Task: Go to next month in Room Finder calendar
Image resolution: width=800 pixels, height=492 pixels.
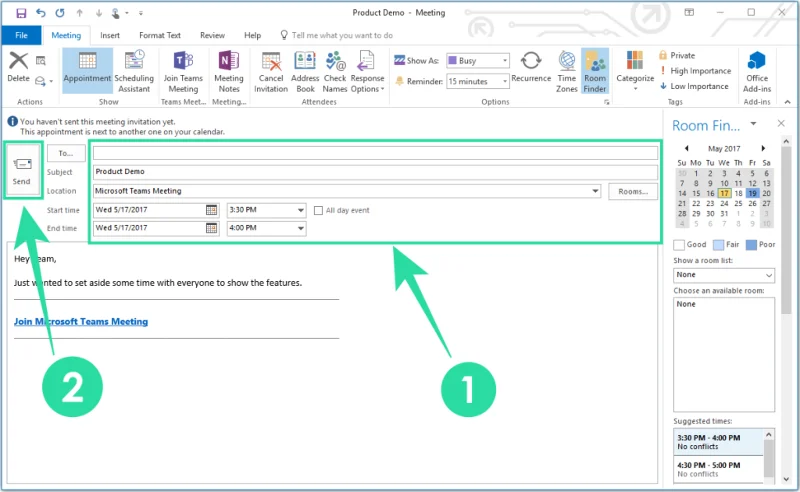Action: (x=763, y=149)
